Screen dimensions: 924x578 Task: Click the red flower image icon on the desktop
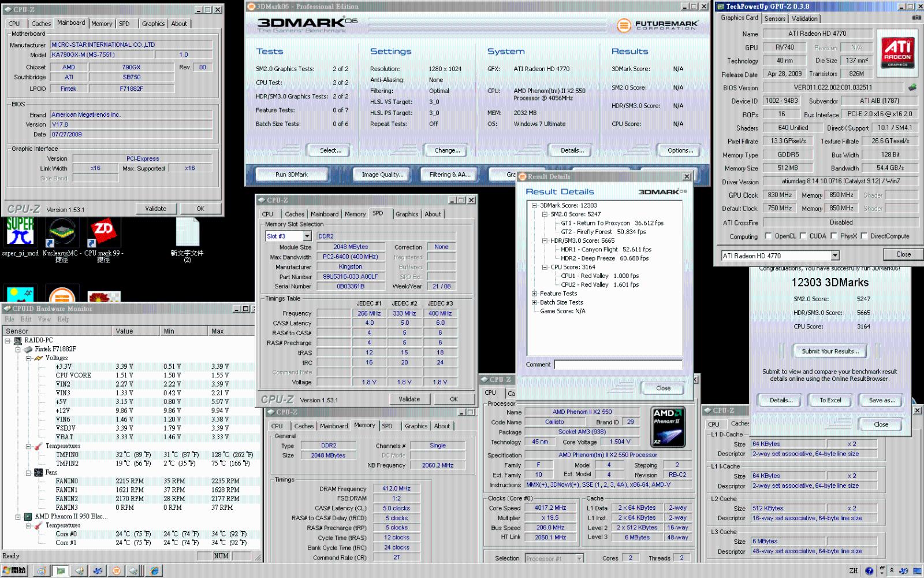pos(104,297)
